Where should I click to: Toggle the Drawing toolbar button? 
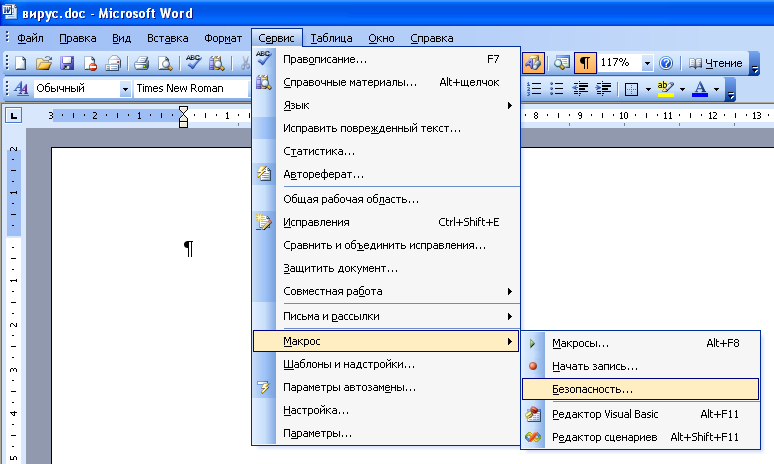[x=533, y=63]
